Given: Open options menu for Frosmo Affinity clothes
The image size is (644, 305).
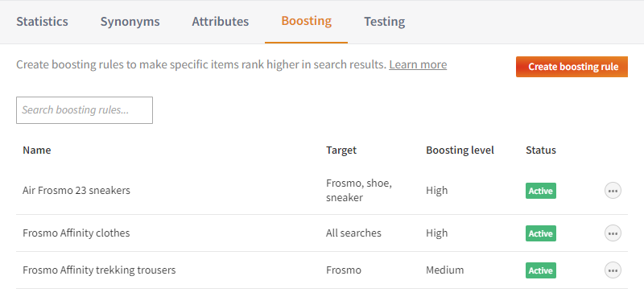Looking at the screenshot, I should point(613,233).
